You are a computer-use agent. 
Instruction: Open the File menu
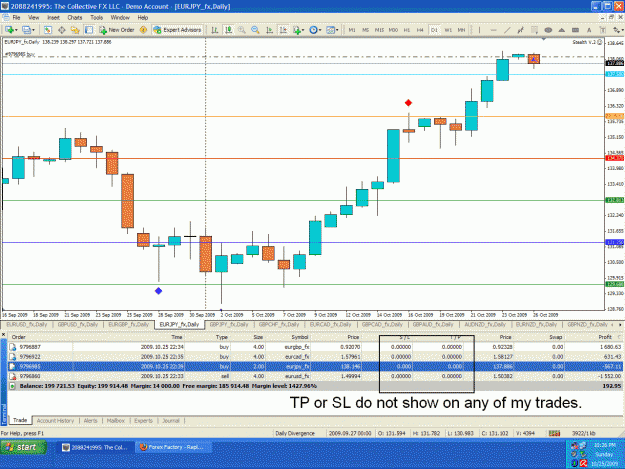pos(16,18)
